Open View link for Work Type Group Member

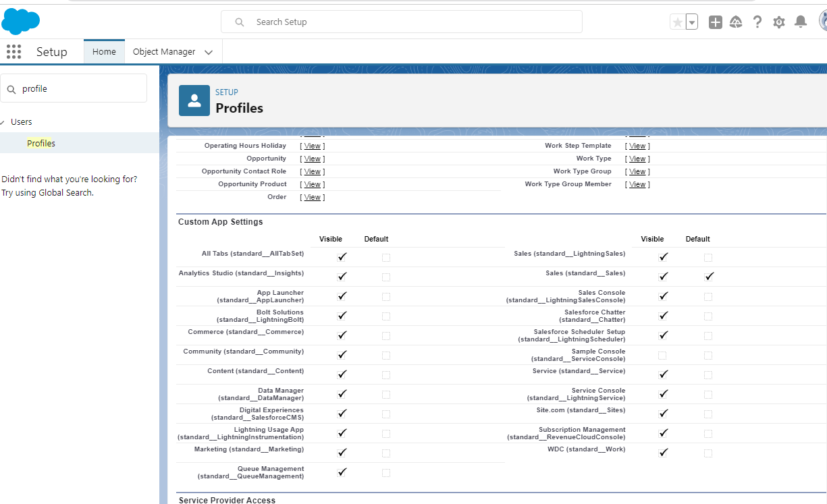pos(638,184)
